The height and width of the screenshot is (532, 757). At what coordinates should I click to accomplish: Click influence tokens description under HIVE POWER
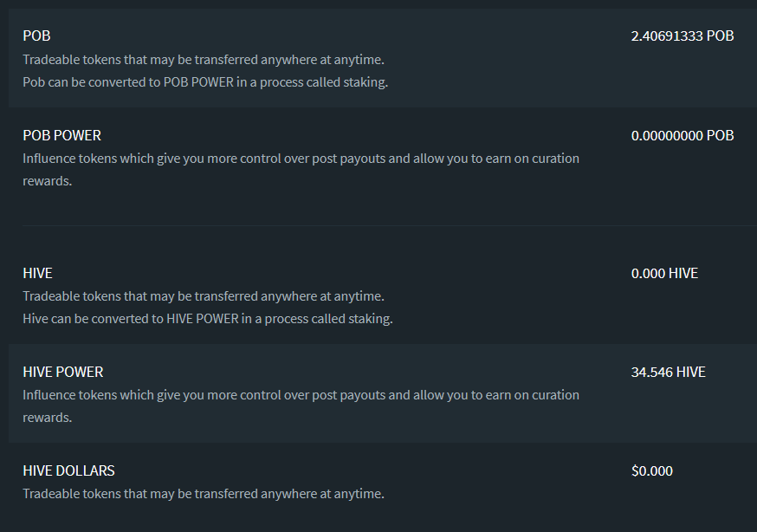click(x=301, y=395)
